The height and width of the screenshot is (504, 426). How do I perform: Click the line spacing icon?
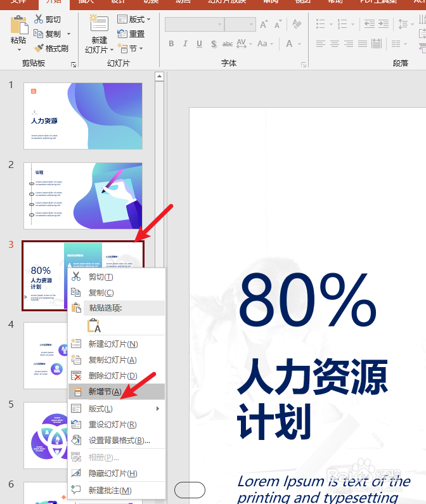(x=403, y=24)
